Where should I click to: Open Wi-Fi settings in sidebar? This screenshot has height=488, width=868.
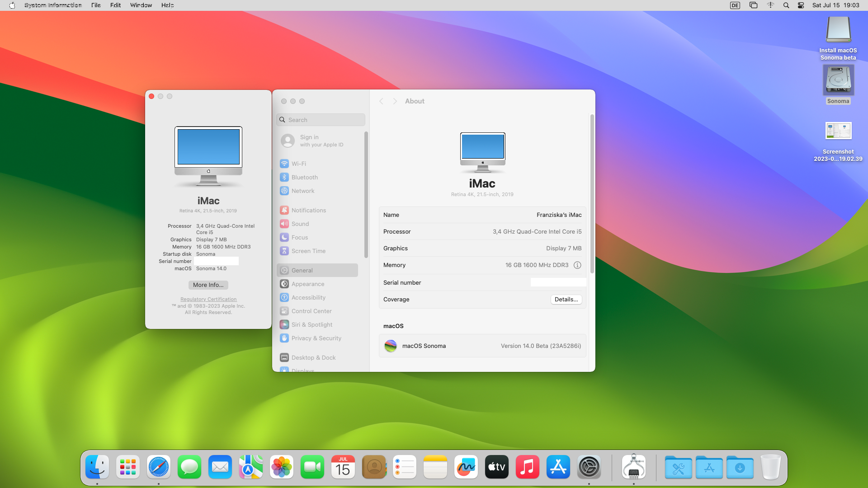pos(298,164)
